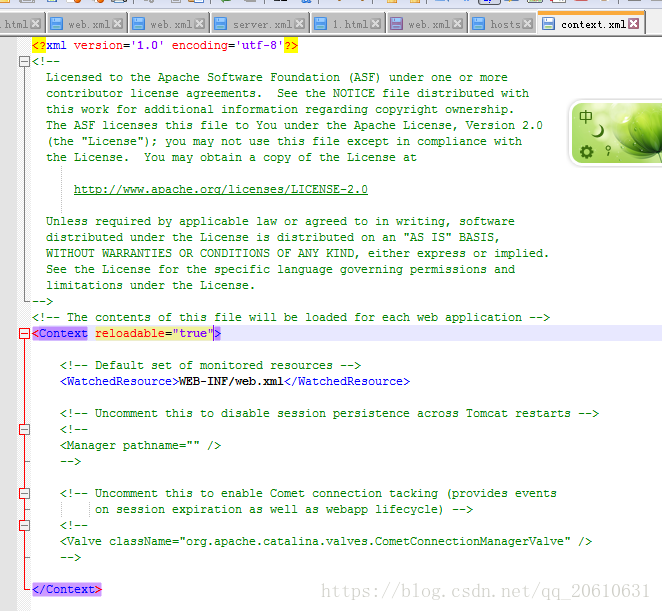Click the save-state disk icon on context.xml tab
Viewport: 662px width, 611px height.
point(548,24)
